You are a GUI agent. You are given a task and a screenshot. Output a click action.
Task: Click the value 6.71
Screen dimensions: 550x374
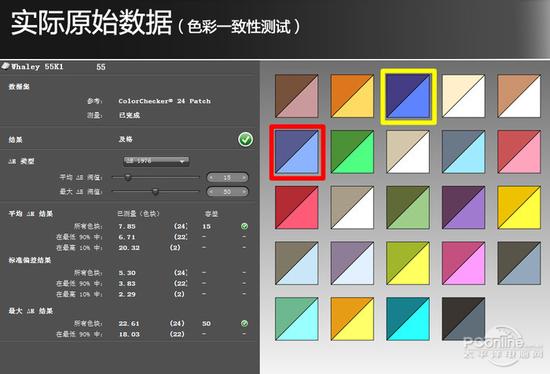[127, 237]
